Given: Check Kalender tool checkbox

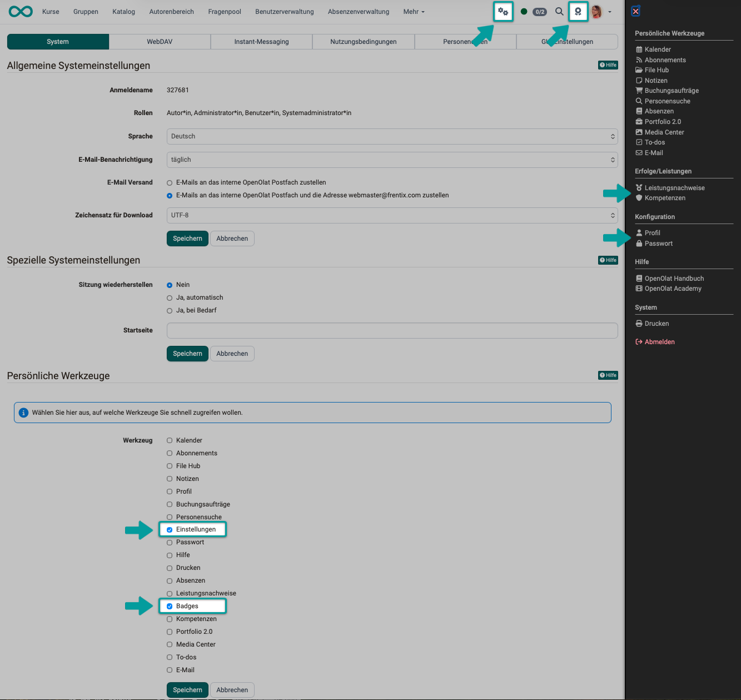Looking at the screenshot, I should pos(170,440).
